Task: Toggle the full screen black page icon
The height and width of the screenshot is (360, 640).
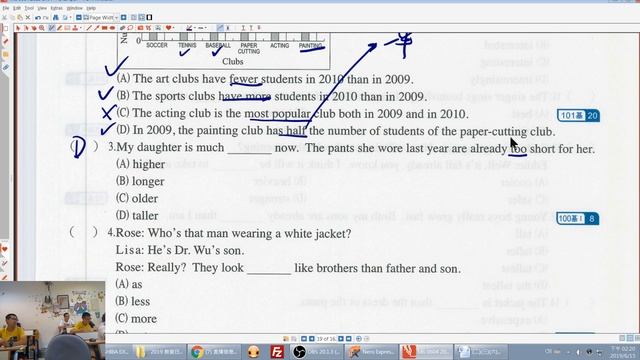Action: 149,18
